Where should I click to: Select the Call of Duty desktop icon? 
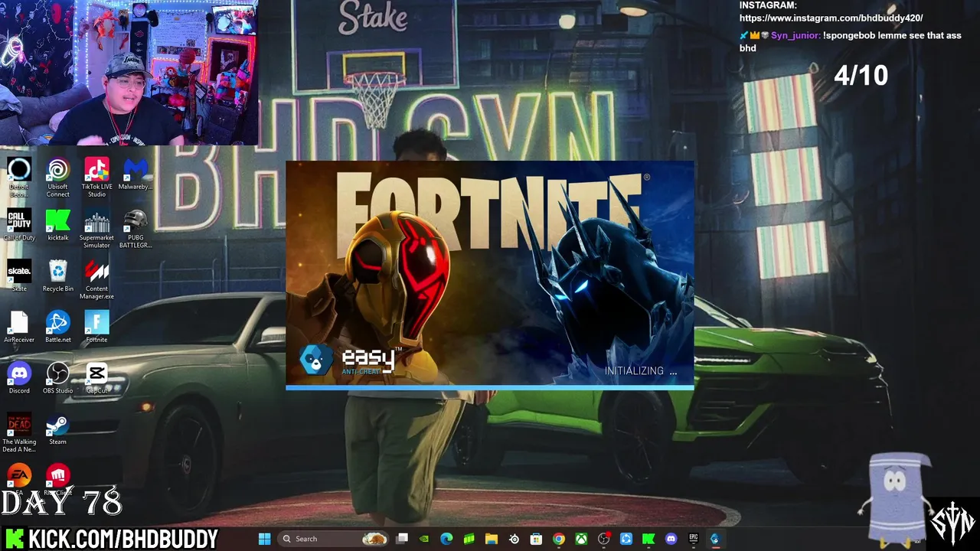pyautogui.click(x=19, y=225)
